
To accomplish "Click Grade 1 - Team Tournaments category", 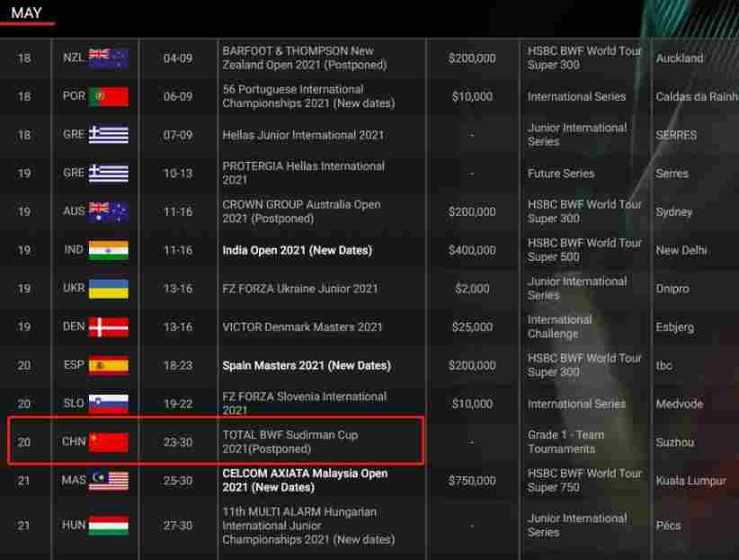I will tap(565, 441).
